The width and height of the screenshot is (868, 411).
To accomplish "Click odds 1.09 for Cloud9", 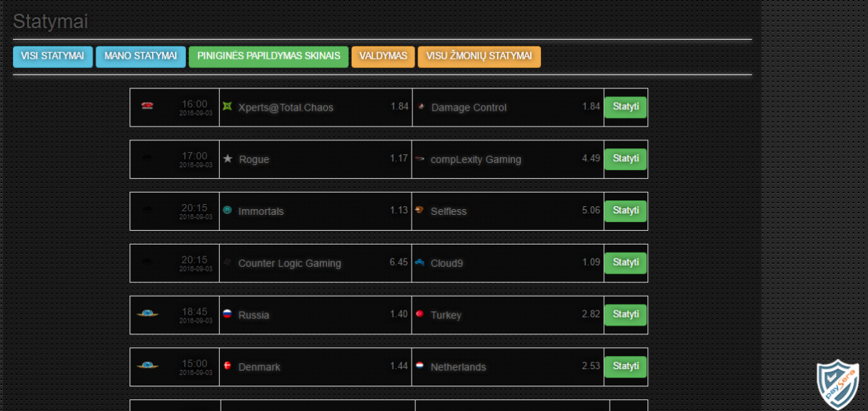I will click(591, 262).
